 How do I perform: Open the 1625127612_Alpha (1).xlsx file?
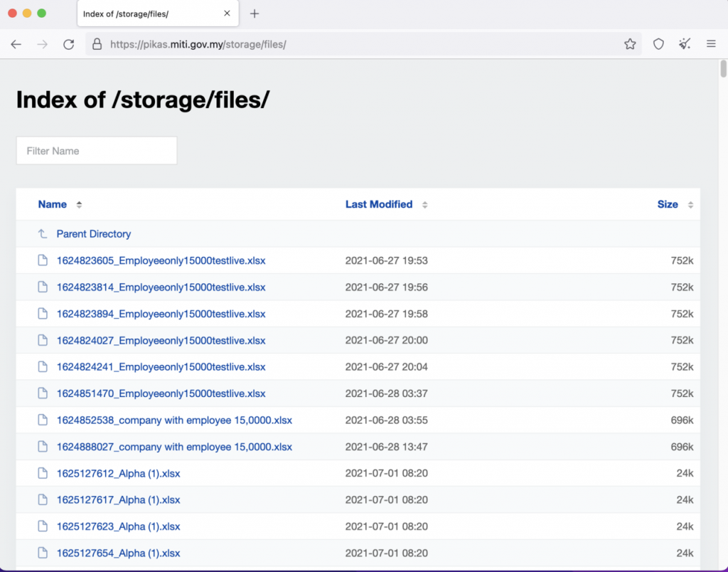tap(118, 474)
